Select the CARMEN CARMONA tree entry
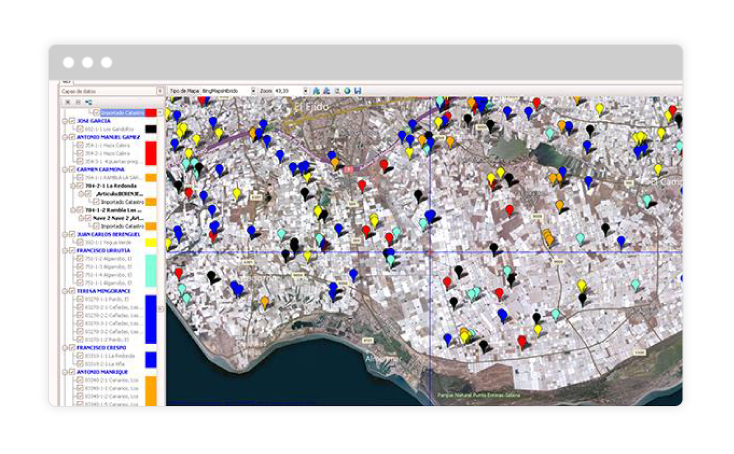 (101, 169)
